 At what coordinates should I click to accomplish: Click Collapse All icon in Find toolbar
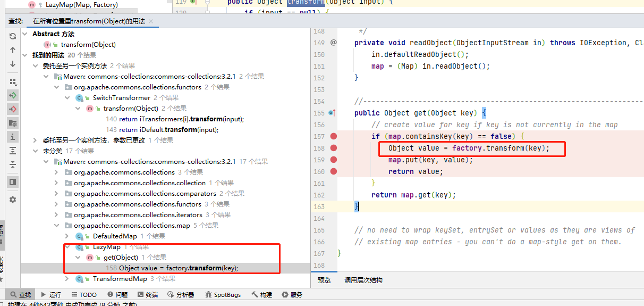(13, 164)
